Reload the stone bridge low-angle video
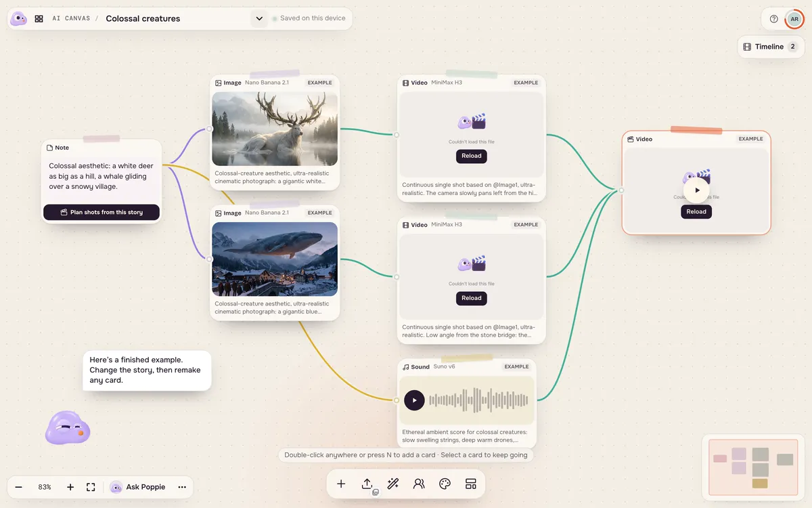 point(472,298)
